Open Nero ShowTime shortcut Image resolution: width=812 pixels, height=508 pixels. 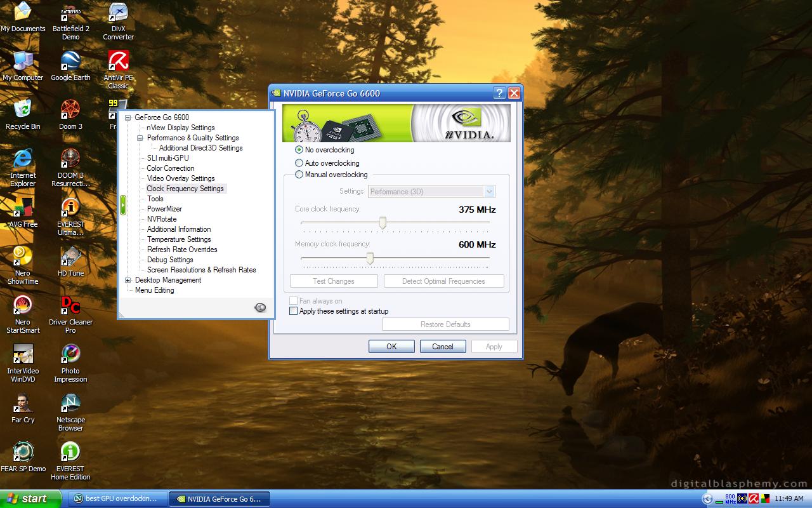coord(23,265)
